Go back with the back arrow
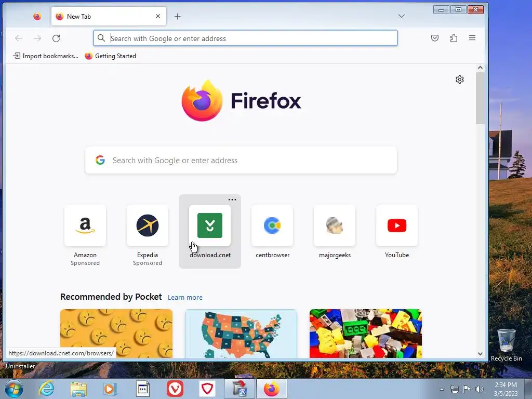The height and width of the screenshot is (399, 532). (x=19, y=38)
